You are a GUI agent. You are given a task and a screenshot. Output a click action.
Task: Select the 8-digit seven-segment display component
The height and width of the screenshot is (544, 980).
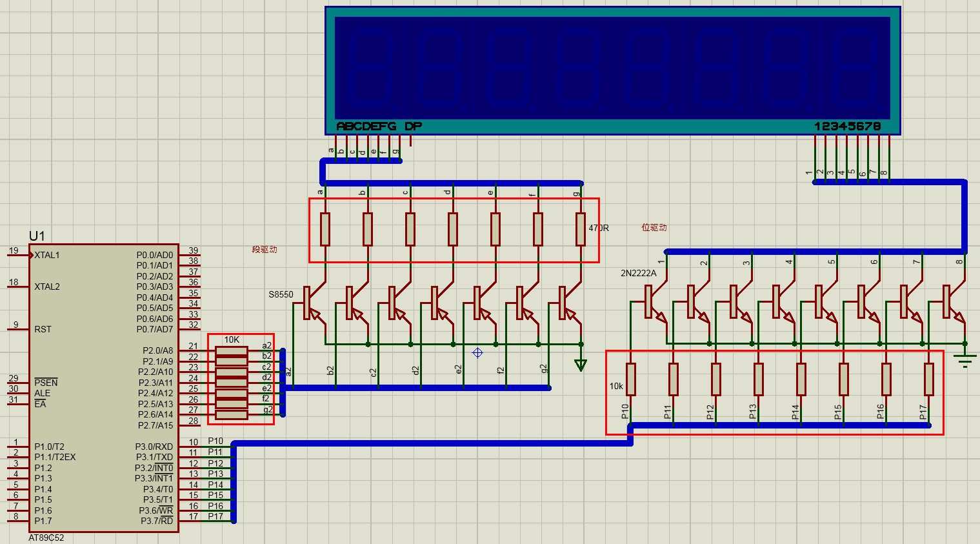coord(612,70)
